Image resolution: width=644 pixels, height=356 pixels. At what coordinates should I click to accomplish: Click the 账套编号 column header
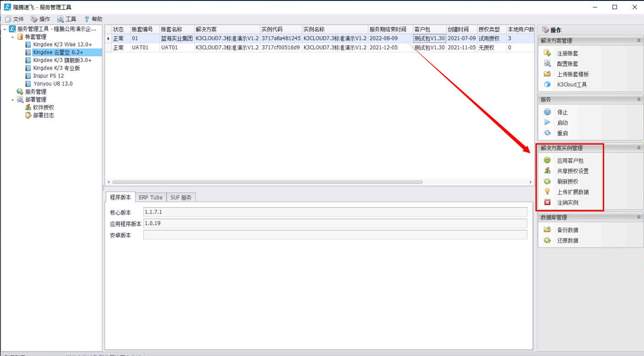tap(145, 29)
